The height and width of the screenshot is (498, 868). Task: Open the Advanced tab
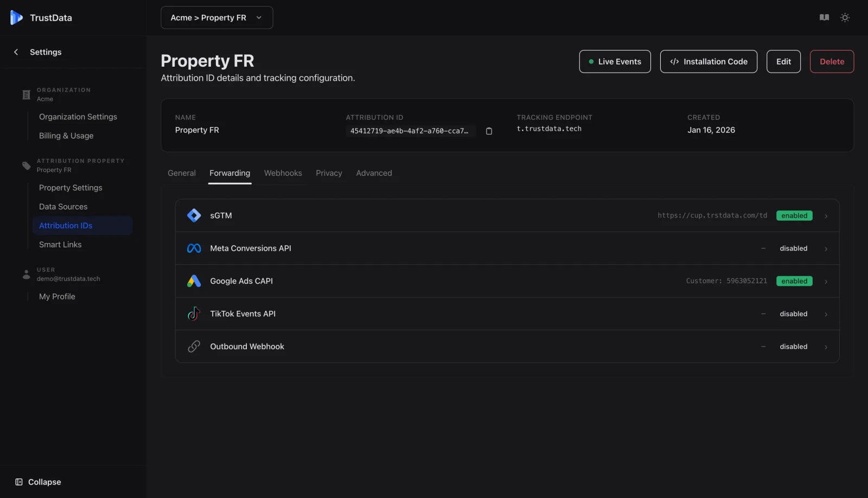tap(374, 173)
